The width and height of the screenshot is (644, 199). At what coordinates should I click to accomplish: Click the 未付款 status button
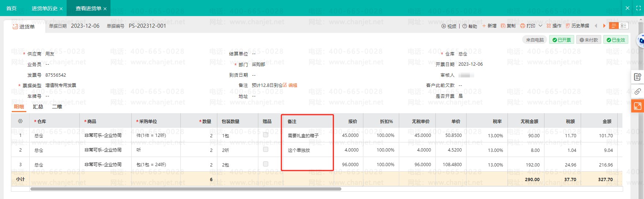(x=589, y=40)
